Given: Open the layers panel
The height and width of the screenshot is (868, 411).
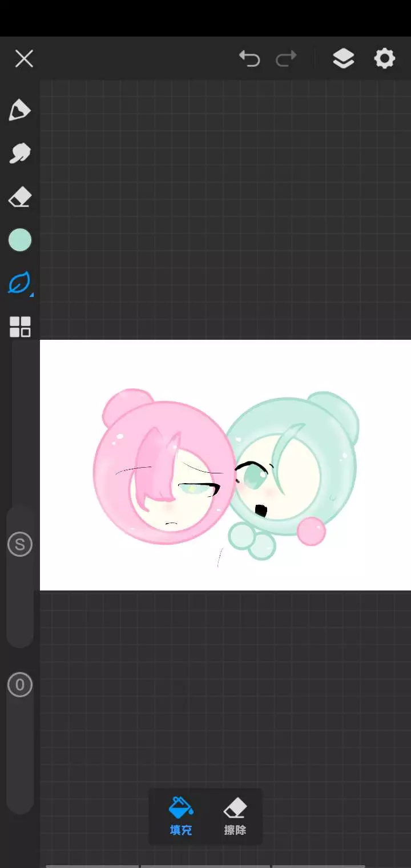Looking at the screenshot, I should [343, 58].
